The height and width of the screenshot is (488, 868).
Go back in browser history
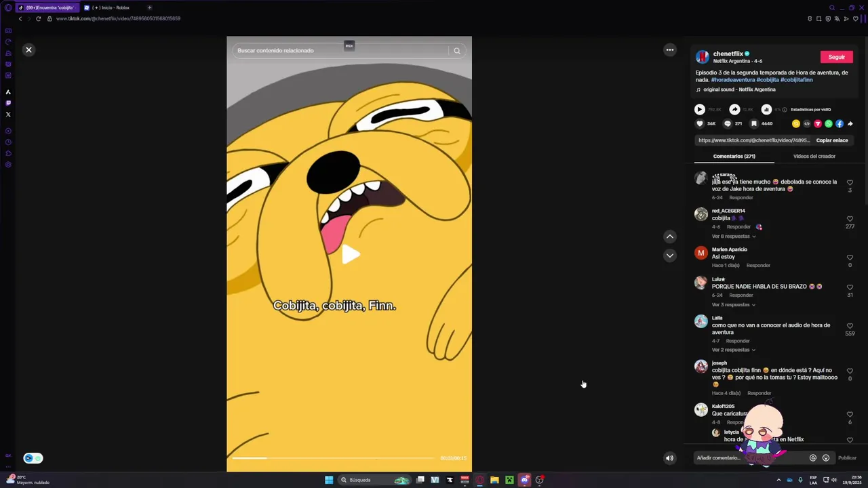pyautogui.click(x=20, y=19)
